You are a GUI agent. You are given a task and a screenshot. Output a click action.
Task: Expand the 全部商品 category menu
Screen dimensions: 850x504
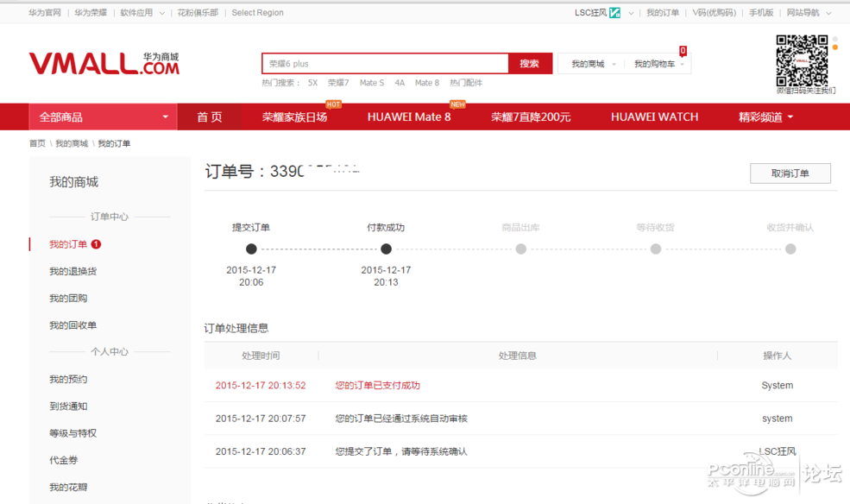103,117
